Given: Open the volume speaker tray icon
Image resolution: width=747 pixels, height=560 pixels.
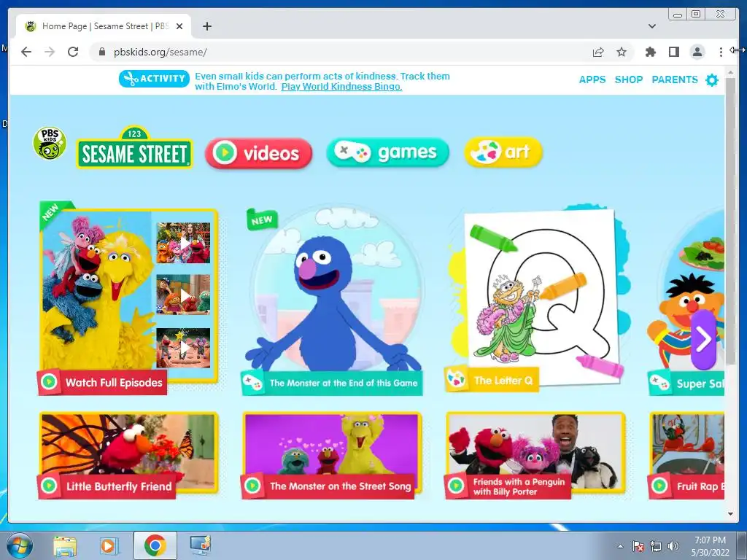Looking at the screenshot, I should point(673,546).
